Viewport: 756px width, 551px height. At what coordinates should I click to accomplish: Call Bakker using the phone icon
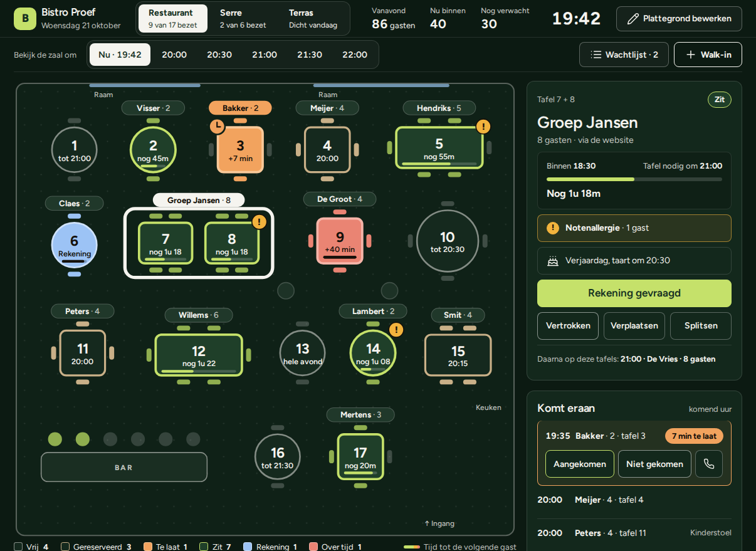click(x=709, y=464)
